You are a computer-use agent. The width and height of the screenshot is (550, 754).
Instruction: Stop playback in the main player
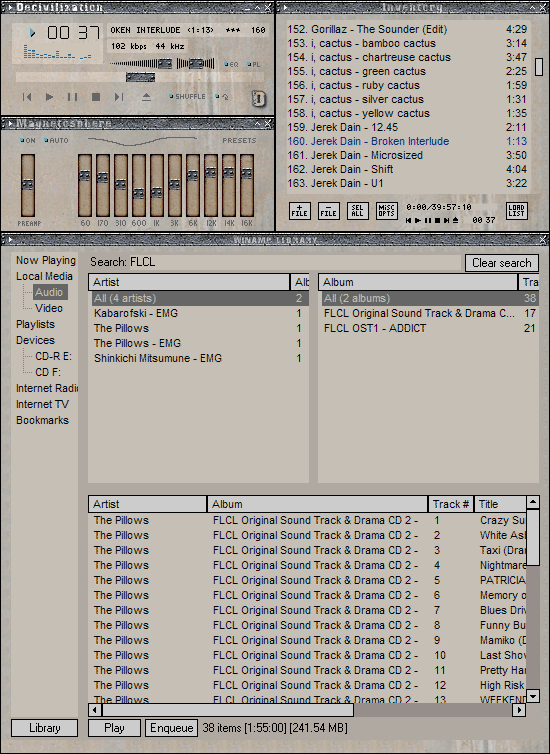click(96, 97)
